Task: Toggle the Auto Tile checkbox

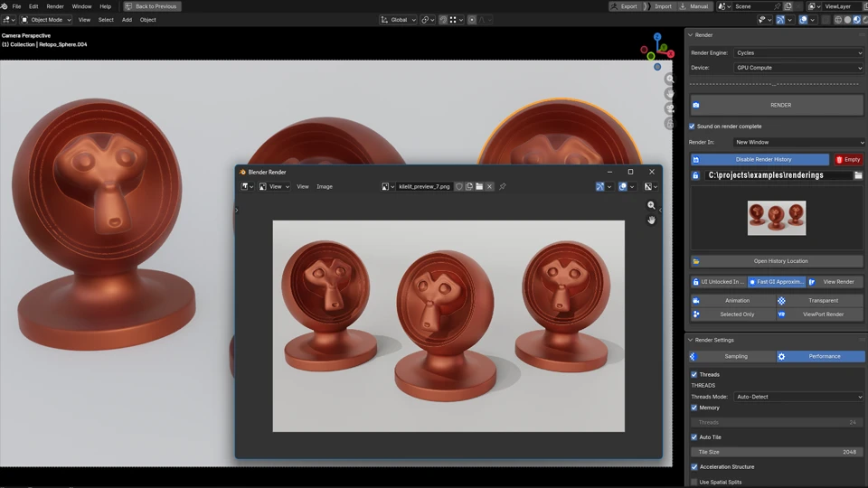Action: click(x=694, y=437)
